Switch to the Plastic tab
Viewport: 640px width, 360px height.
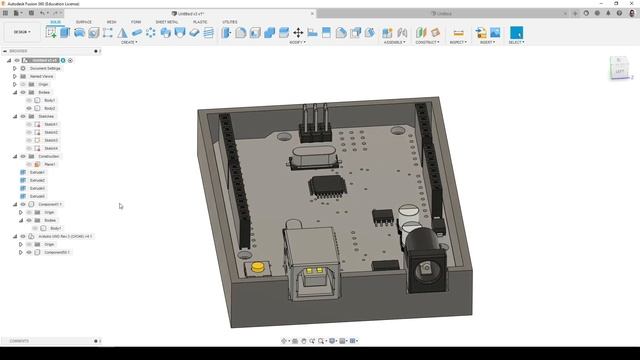tap(200, 22)
